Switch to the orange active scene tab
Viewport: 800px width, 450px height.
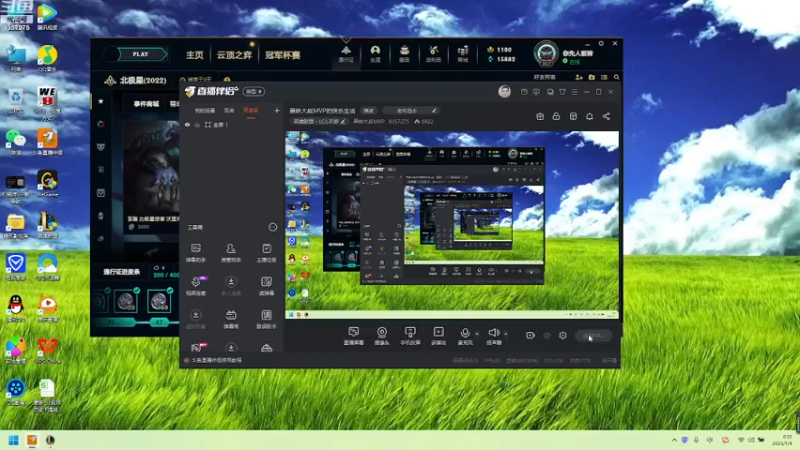[251, 110]
